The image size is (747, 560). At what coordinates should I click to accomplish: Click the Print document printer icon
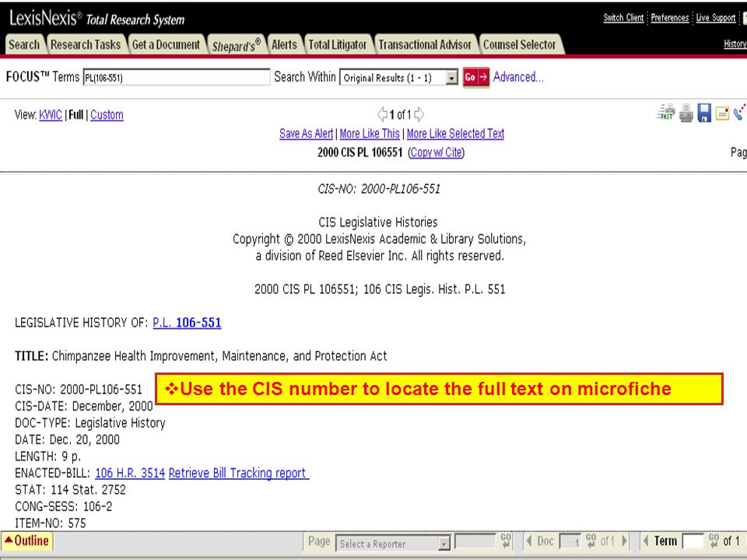pos(686,114)
